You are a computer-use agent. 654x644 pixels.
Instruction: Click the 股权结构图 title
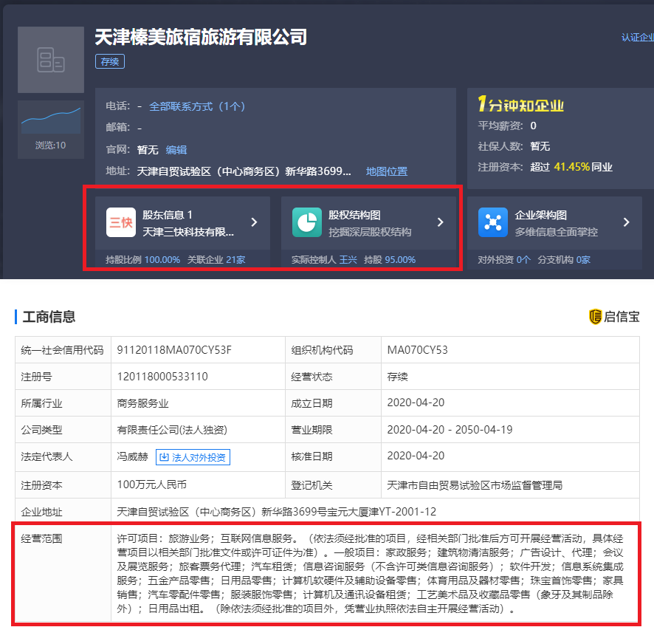(354, 215)
